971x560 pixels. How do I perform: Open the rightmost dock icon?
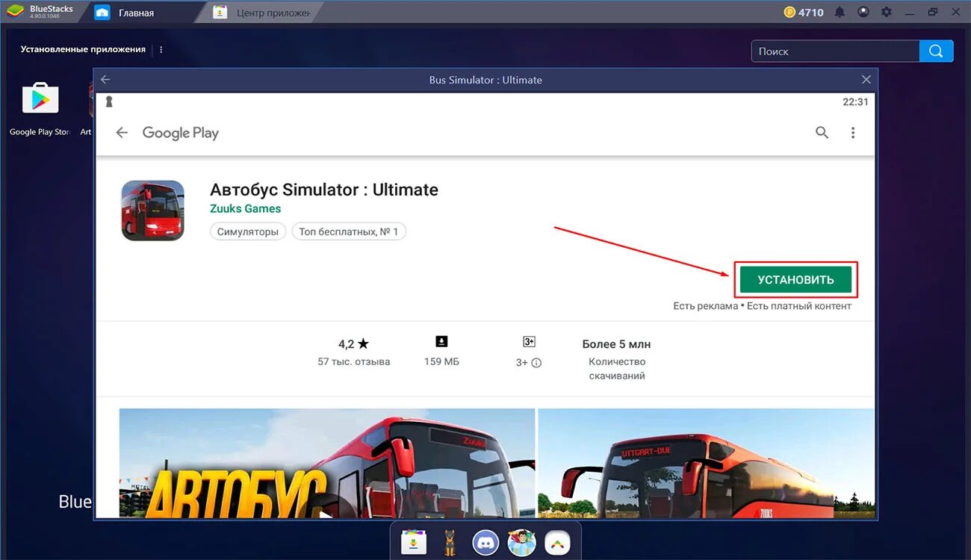point(557,542)
